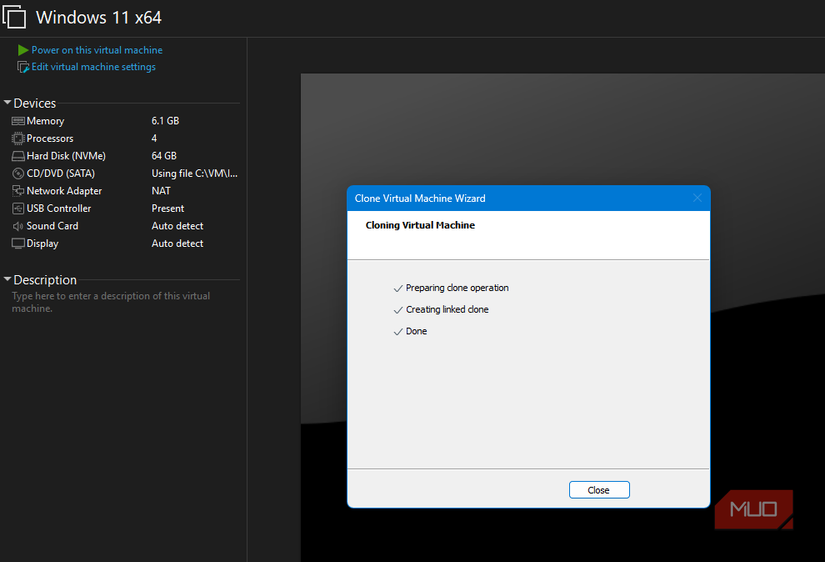Click the Sound Card speaker icon
The width and height of the screenshot is (825, 562).
[x=18, y=226]
